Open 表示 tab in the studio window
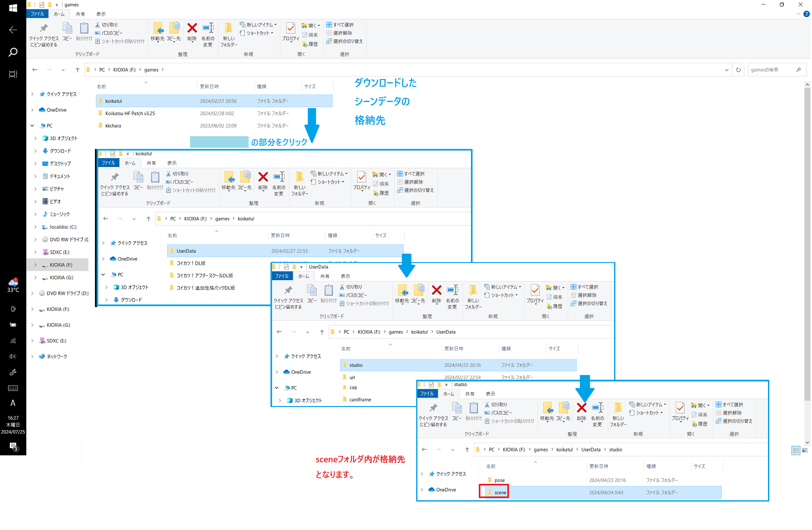This screenshot has width=812, height=530. click(x=490, y=394)
